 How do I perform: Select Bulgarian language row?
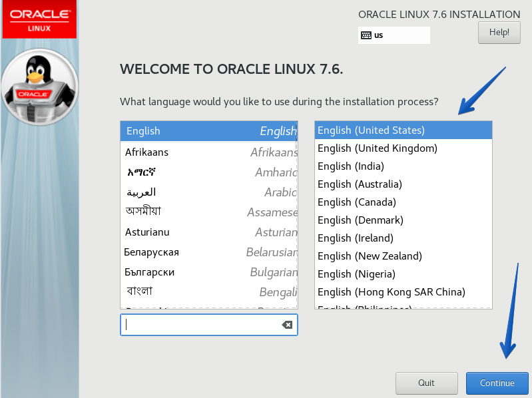[208, 272]
